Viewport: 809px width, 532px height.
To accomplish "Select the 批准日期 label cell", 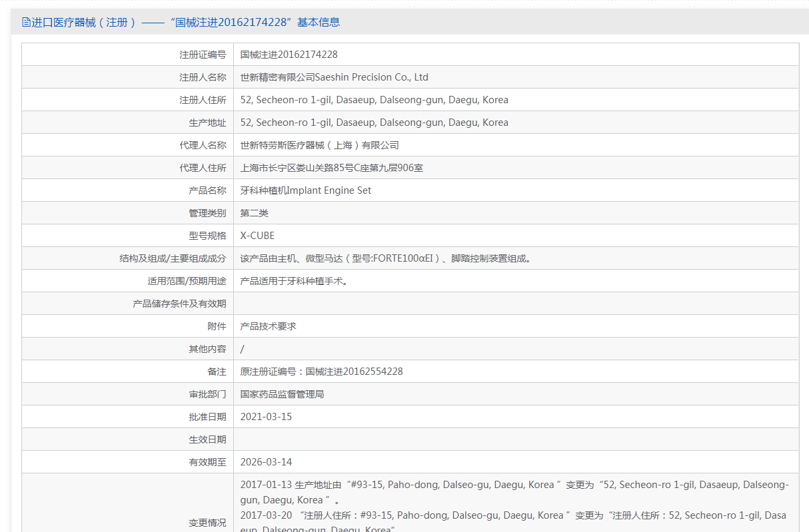I will pos(127,417).
